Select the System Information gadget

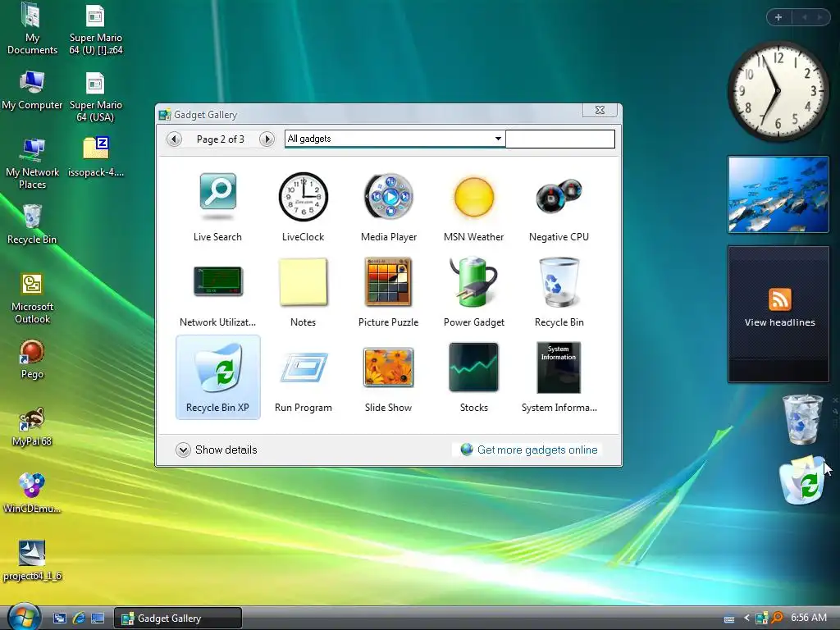click(559, 378)
